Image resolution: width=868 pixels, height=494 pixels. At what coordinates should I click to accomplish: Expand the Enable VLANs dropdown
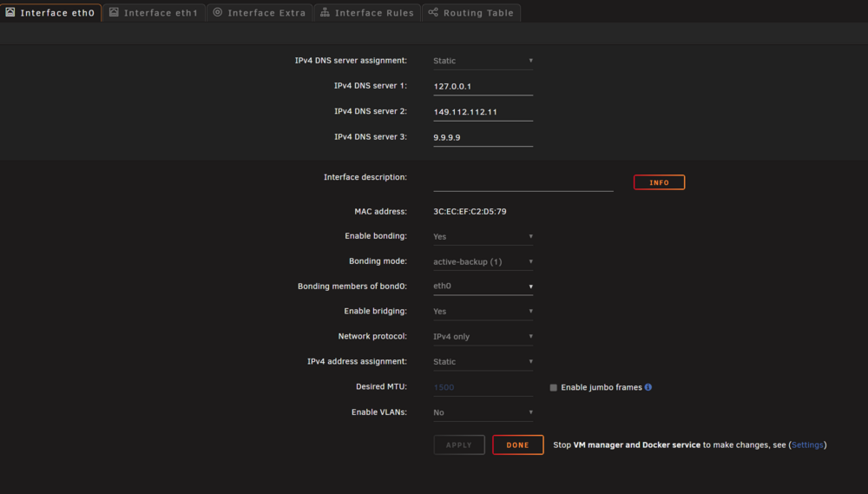(483, 412)
